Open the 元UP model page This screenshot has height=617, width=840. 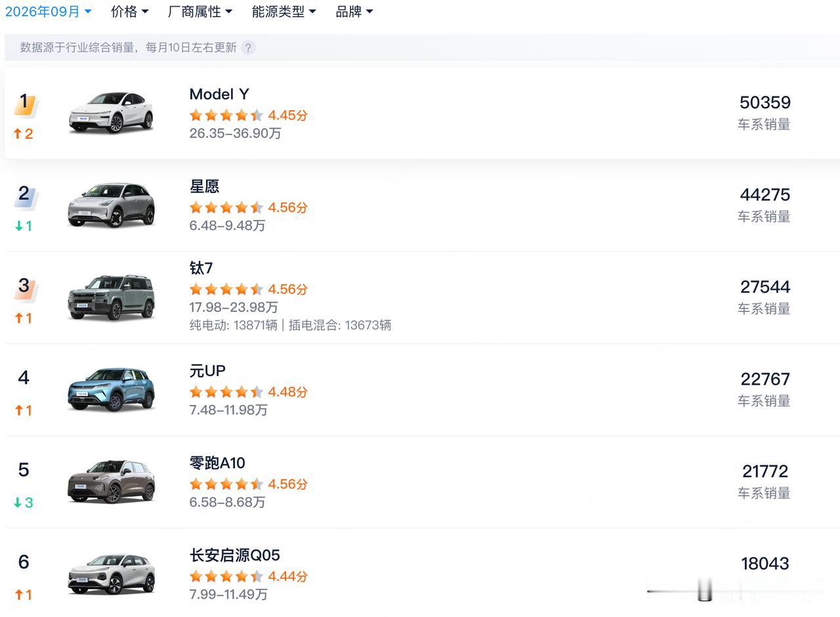[207, 371]
